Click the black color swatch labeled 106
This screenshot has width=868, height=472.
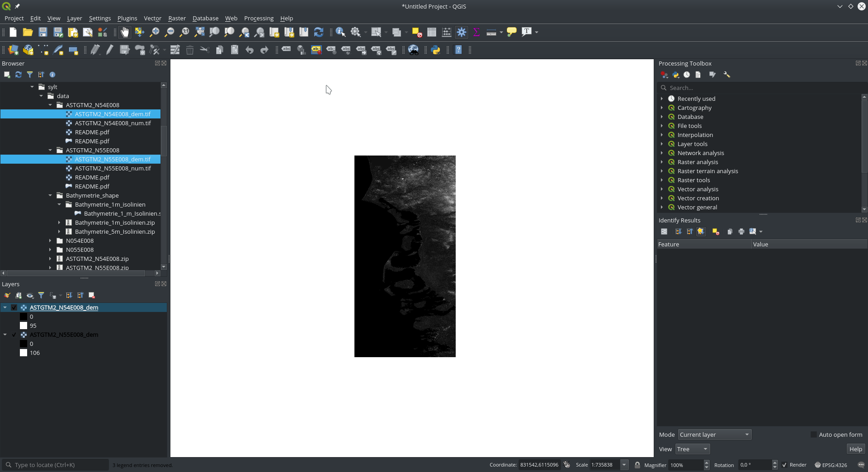click(24, 353)
